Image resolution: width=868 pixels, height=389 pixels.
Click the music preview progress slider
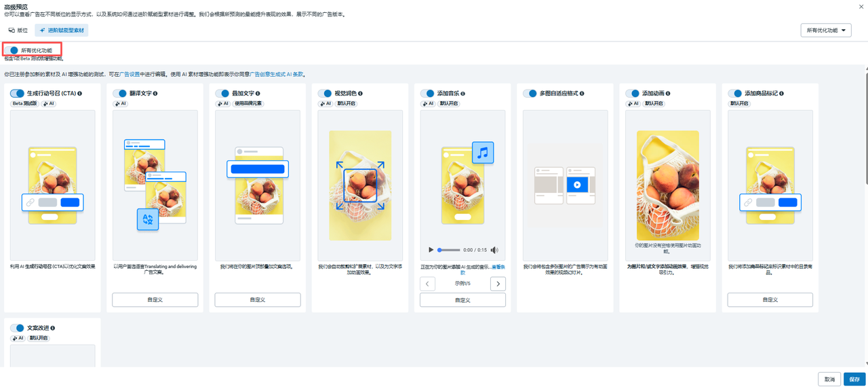tap(449, 250)
